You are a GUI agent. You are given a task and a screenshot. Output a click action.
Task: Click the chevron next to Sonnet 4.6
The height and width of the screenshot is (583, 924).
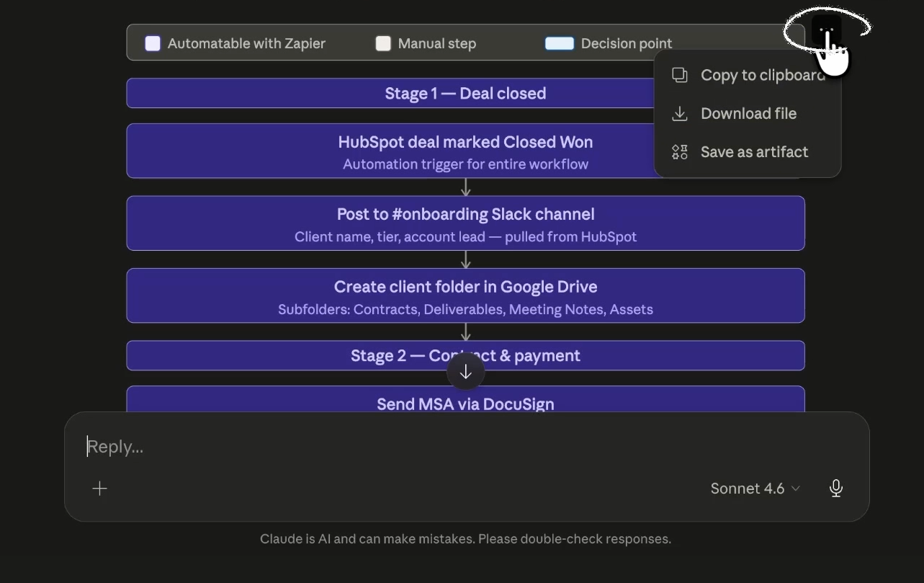tap(796, 488)
